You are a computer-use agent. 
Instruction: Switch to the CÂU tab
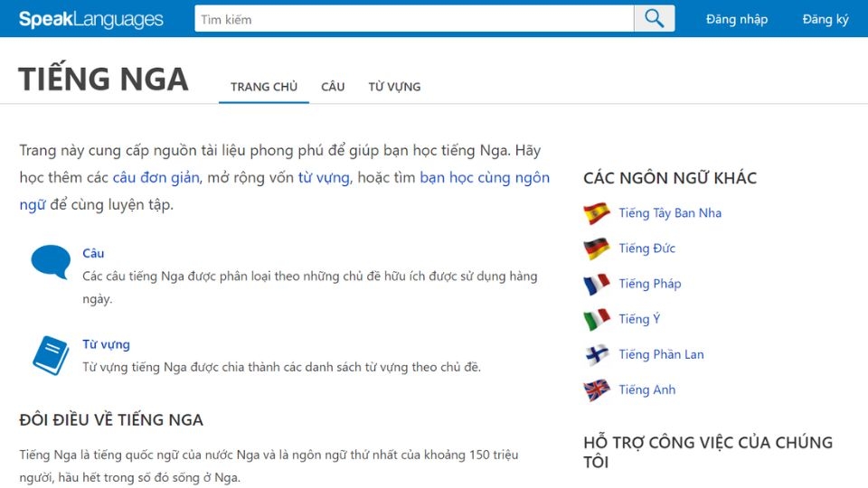tap(333, 87)
